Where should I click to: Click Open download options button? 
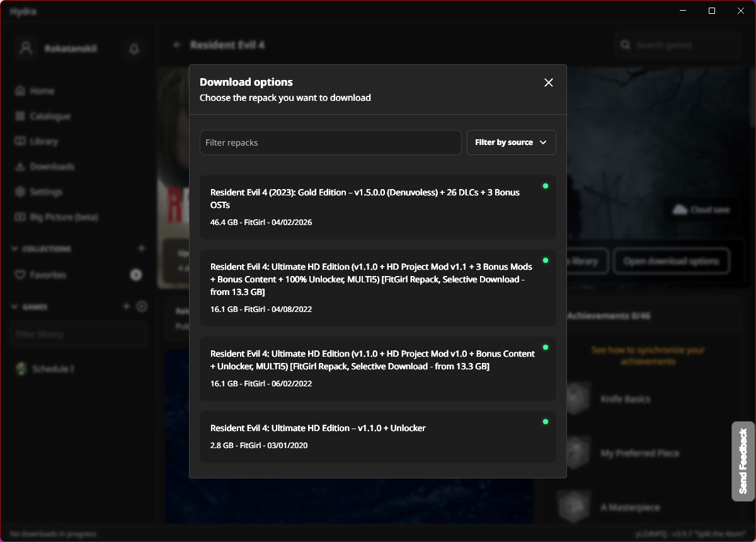click(x=671, y=261)
